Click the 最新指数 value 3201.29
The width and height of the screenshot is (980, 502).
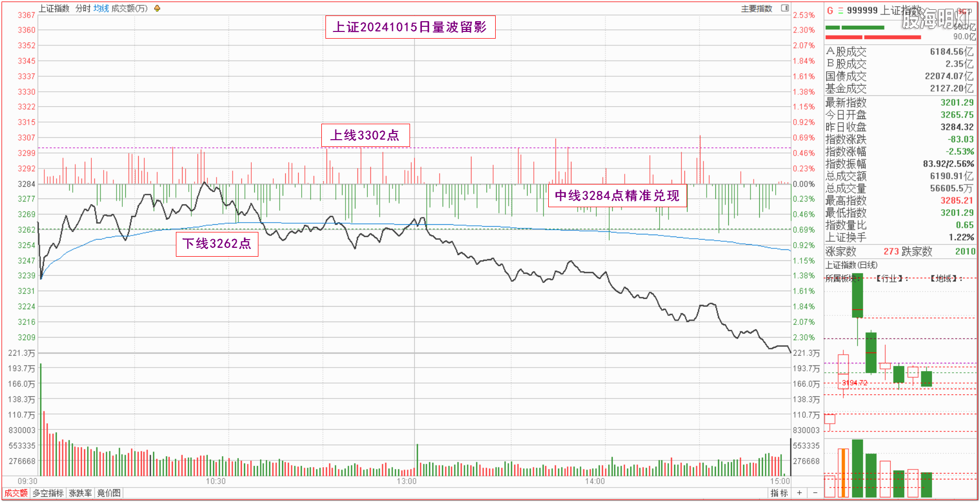click(957, 103)
